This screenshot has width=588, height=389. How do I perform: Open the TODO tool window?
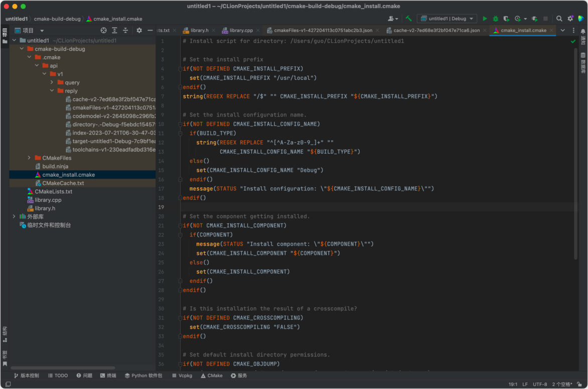pyautogui.click(x=58, y=375)
